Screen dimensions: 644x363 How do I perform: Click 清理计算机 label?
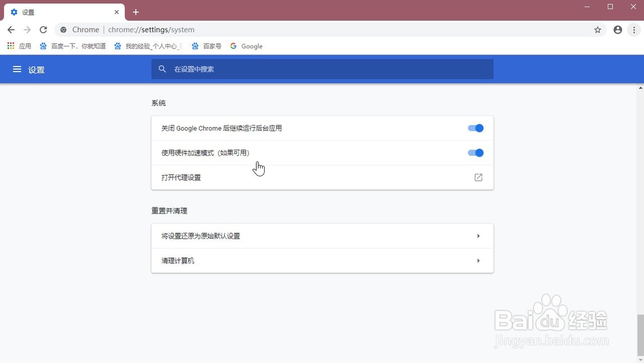[x=178, y=260]
